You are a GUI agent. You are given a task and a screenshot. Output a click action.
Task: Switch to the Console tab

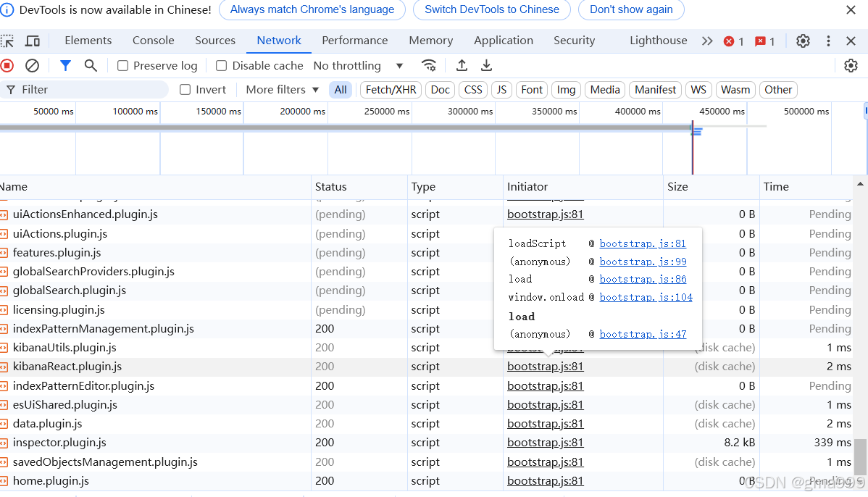pyautogui.click(x=153, y=41)
